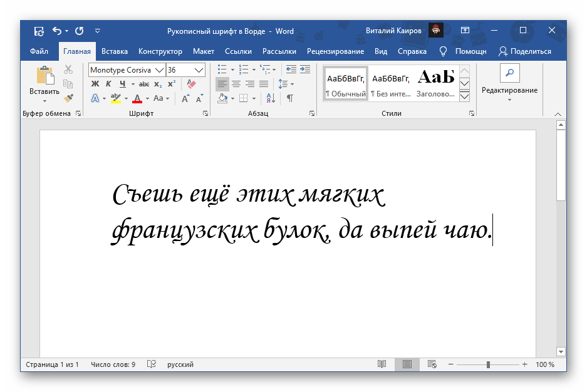
Task: Cut selection with scissors icon
Action: pyautogui.click(x=68, y=70)
